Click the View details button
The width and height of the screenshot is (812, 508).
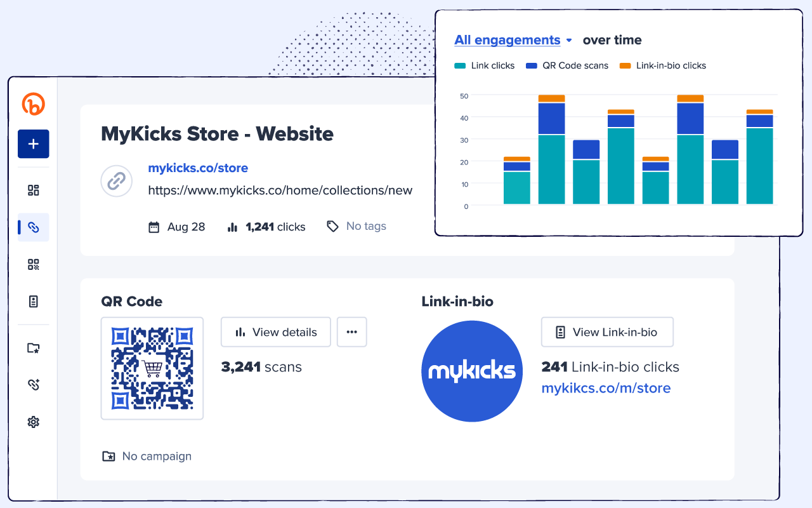point(276,332)
